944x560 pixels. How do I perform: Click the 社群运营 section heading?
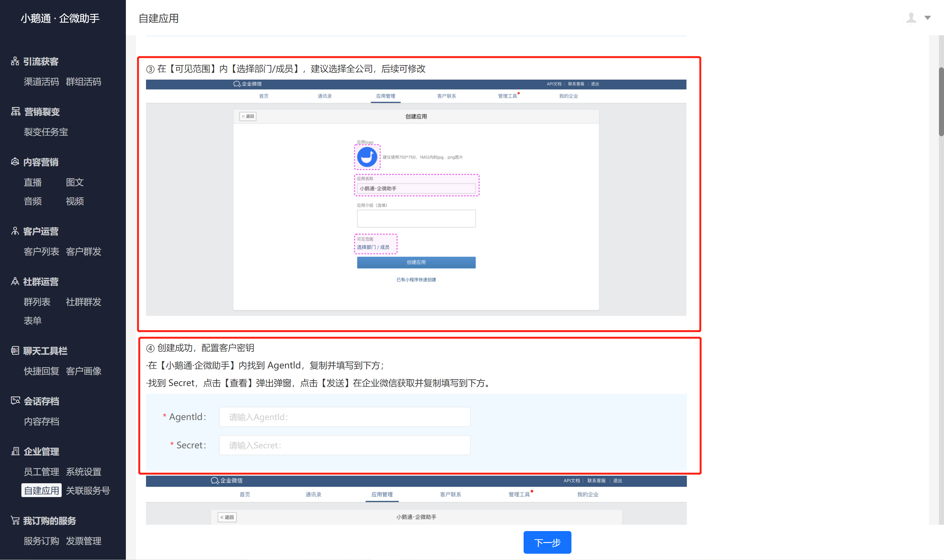(41, 282)
